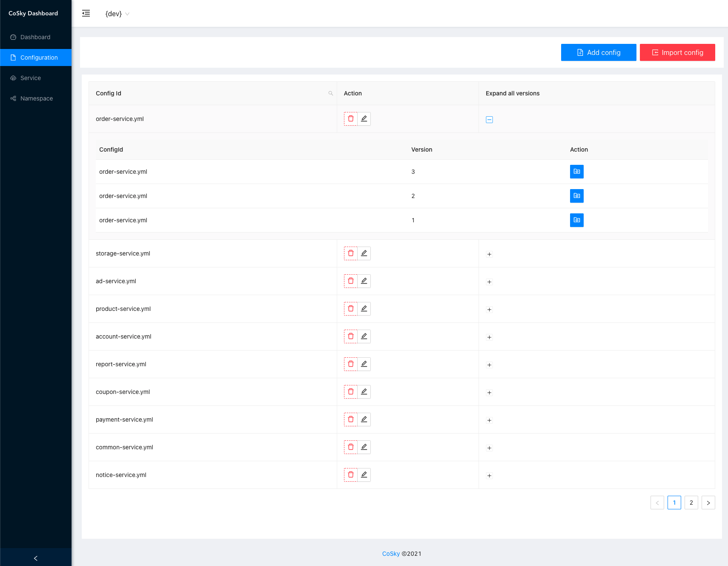Expand product-service.yml versions
The height and width of the screenshot is (566, 728).
489,310
